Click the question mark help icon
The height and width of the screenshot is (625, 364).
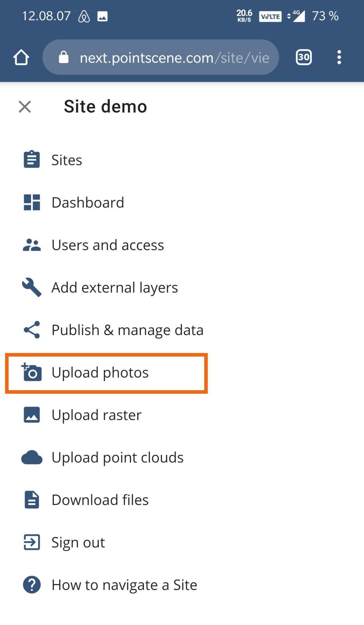(32, 585)
